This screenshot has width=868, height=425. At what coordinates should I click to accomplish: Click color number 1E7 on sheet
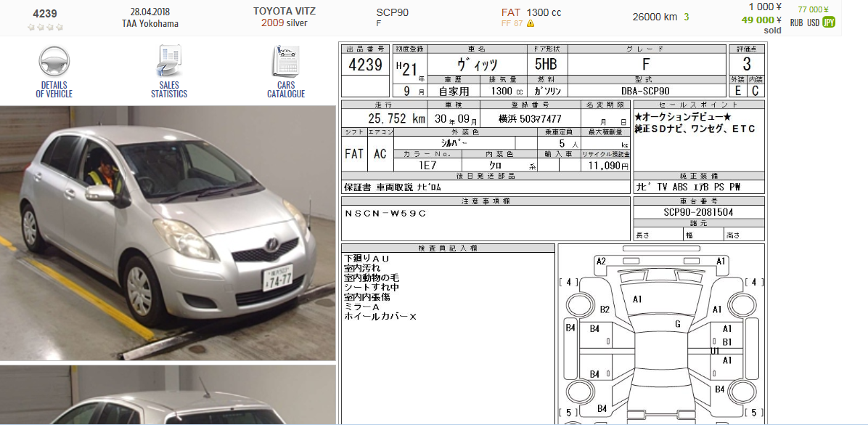427,165
